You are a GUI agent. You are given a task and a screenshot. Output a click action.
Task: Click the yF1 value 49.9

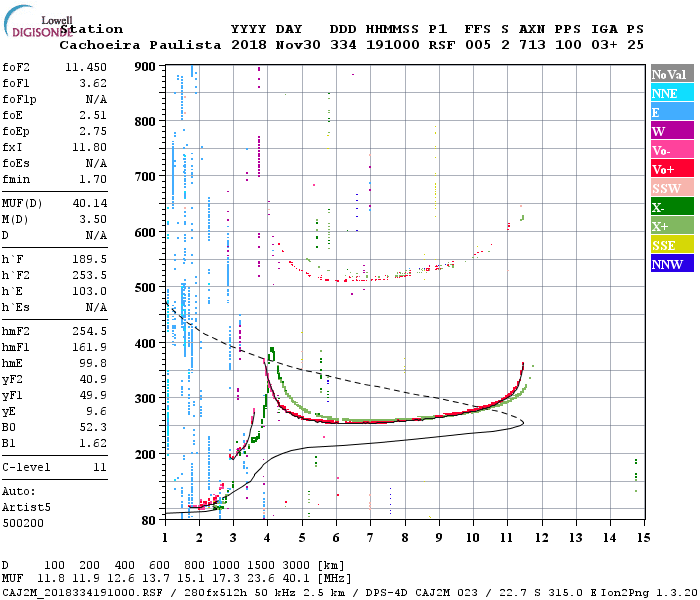(x=93, y=396)
